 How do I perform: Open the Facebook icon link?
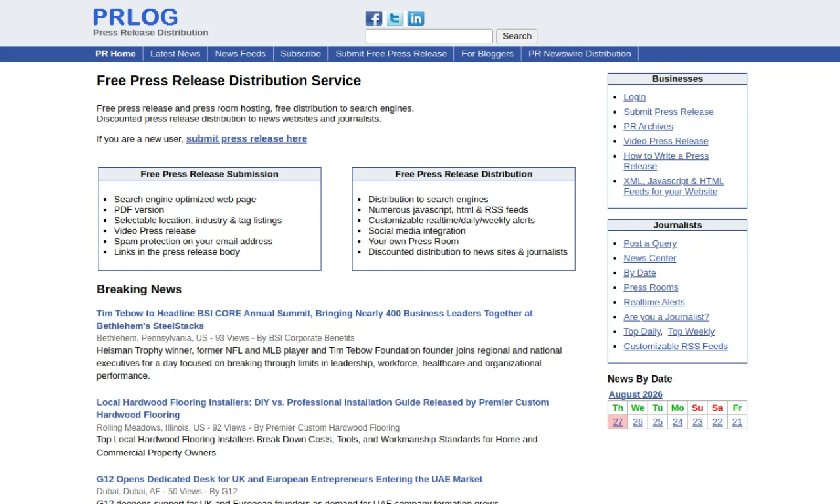tap(373, 18)
